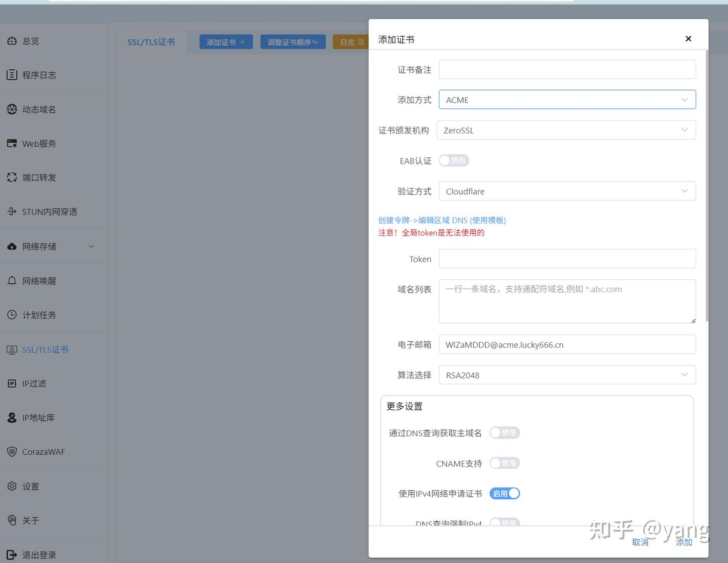728x563 pixels.
Task: Go to 动态域名 menu item
Action: (54, 109)
